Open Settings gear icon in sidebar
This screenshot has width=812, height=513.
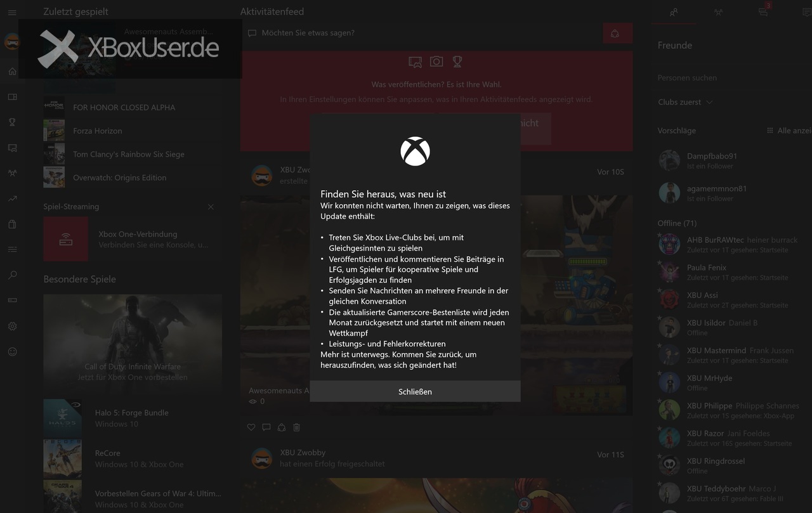click(12, 326)
